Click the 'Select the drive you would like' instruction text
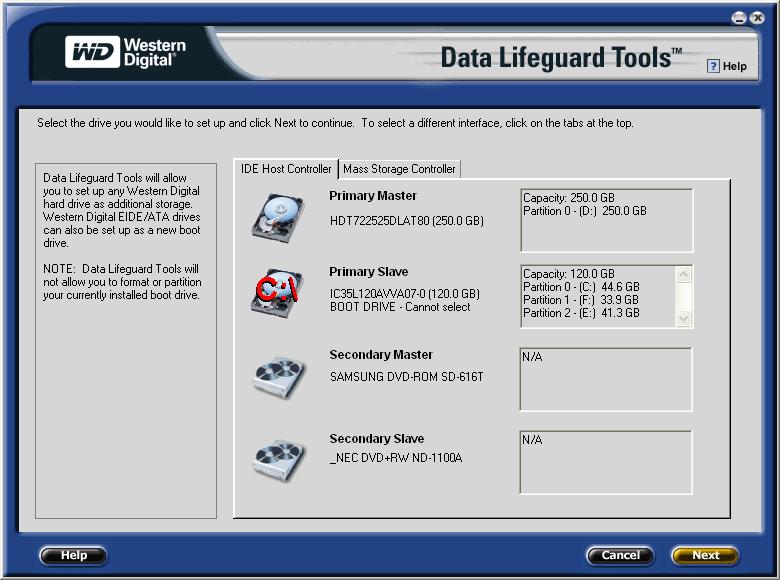Image resolution: width=780 pixels, height=580 pixels. coord(335,123)
